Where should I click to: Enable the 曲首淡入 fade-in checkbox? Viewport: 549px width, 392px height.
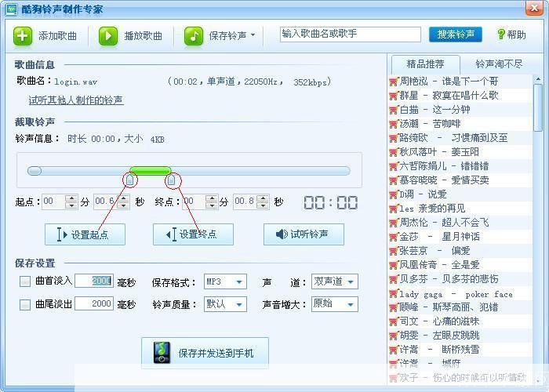(25, 281)
